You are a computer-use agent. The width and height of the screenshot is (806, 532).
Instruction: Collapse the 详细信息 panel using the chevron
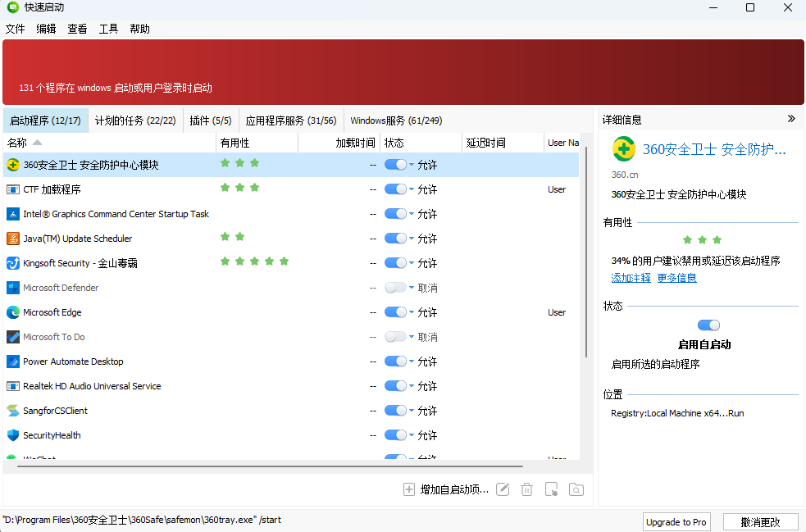coord(791,118)
